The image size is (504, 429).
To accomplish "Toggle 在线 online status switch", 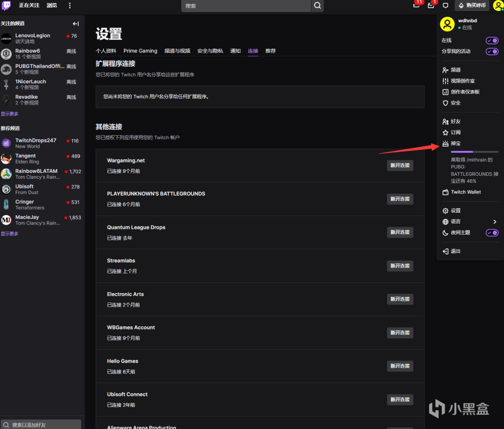I will (x=492, y=41).
